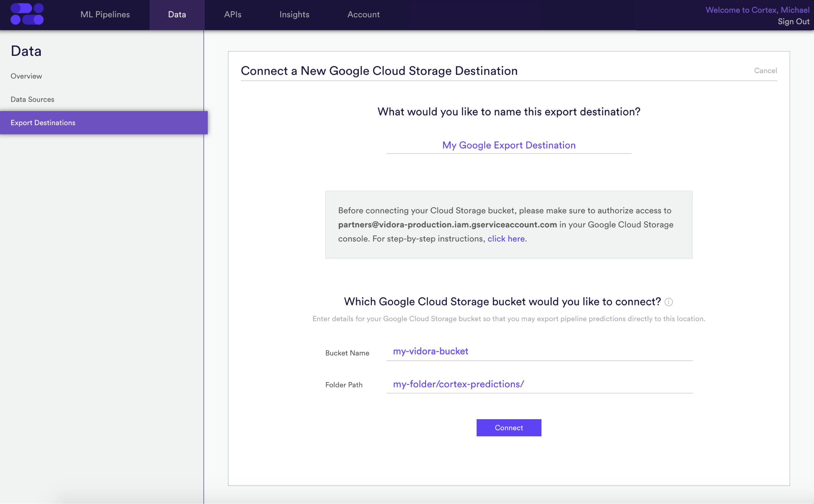This screenshot has width=814, height=504.
Task: Open Data Sources in the sidebar
Action: 32,99
